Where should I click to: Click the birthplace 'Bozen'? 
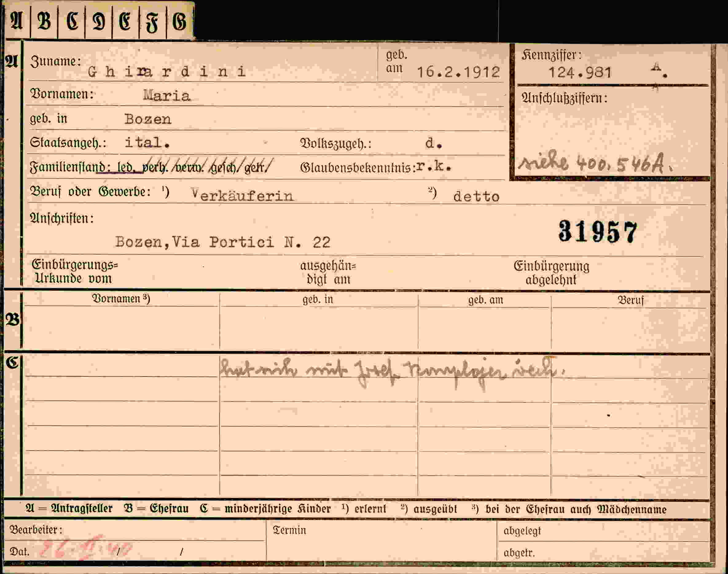tap(148, 119)
